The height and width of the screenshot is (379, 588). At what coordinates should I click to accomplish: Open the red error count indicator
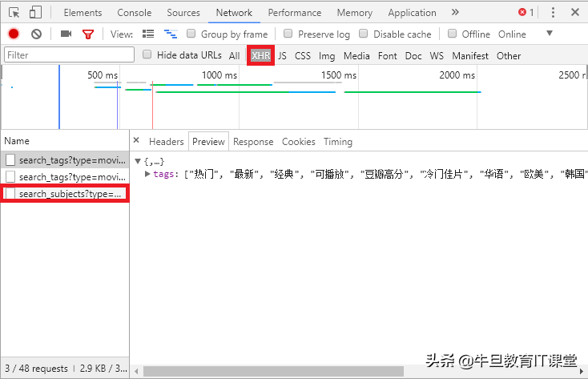tap(526, 12)
